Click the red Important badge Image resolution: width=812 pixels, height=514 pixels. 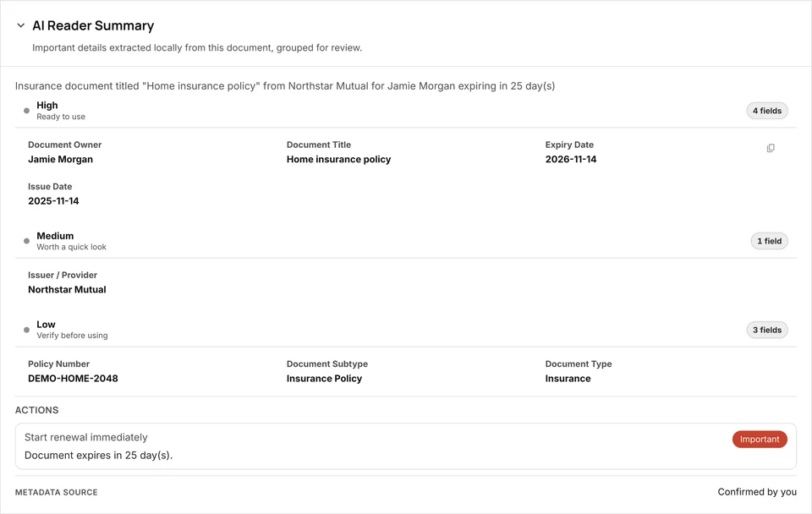click(760, 440)
